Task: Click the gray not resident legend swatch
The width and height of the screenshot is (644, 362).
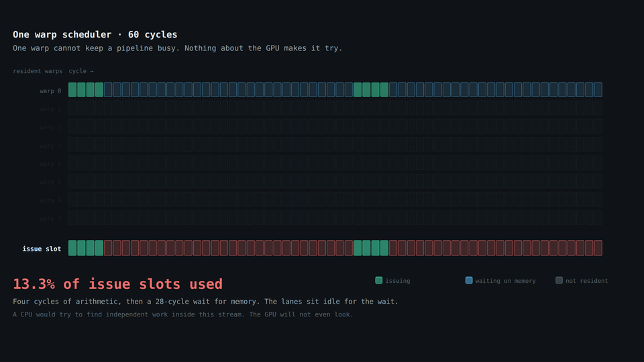Action: [x=559, y=280]
